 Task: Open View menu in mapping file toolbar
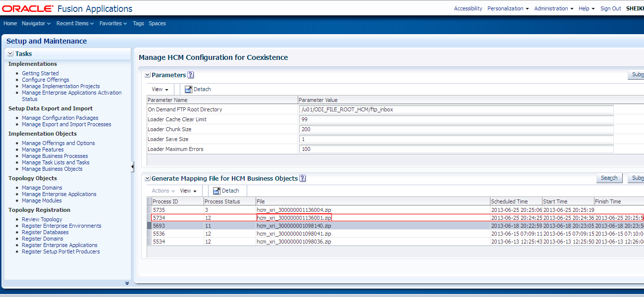tap(188, 191)
